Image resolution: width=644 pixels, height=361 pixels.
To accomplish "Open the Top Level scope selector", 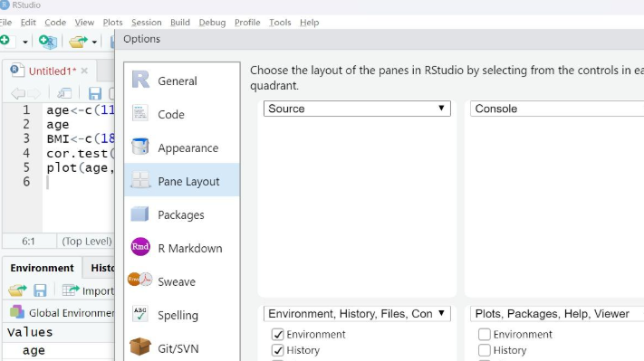I will pyautogui.click(x=87, y=242).
